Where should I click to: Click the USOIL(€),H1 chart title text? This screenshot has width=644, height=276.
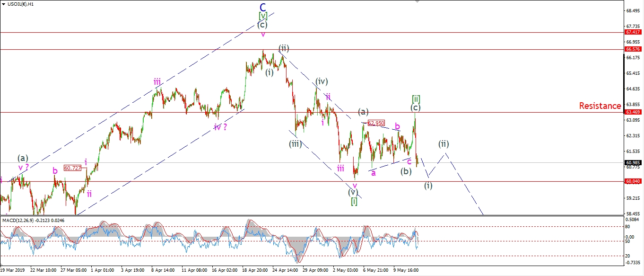[20, 4]
